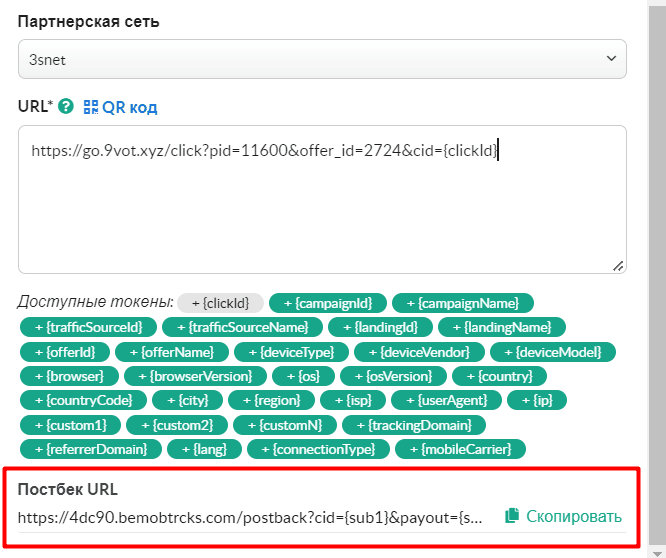Insert the {userAgent} token
Image resolution: width=666 pixels, height=558 pixels.
click(446, 400)
